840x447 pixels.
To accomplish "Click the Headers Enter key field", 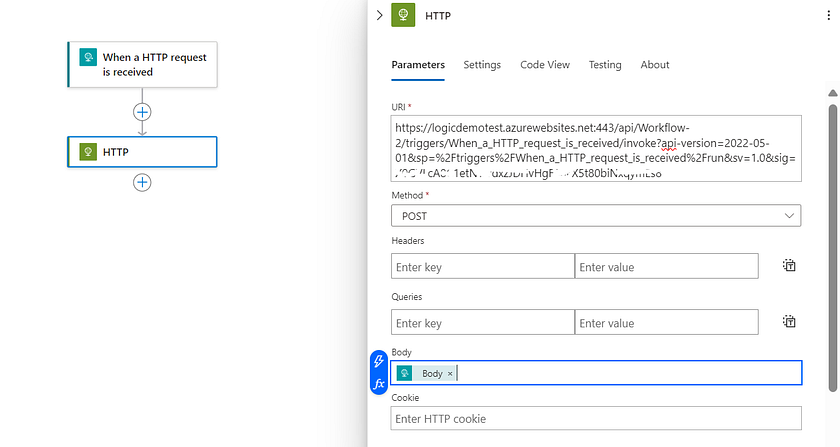I will tap(482, 267).
